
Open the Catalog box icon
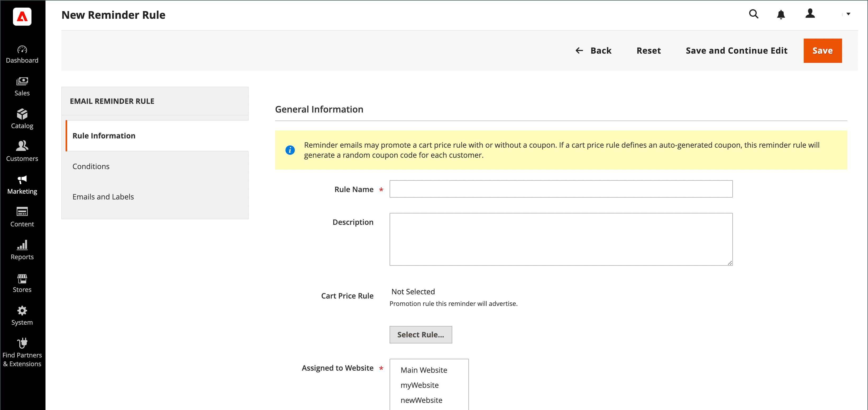pyautogui.click(x=22, y=114)
